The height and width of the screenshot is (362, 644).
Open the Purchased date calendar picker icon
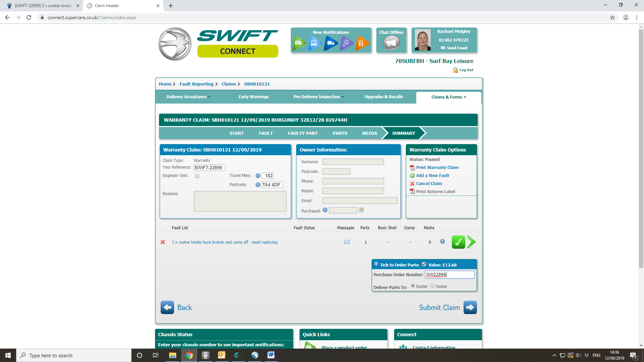point(361,210)
